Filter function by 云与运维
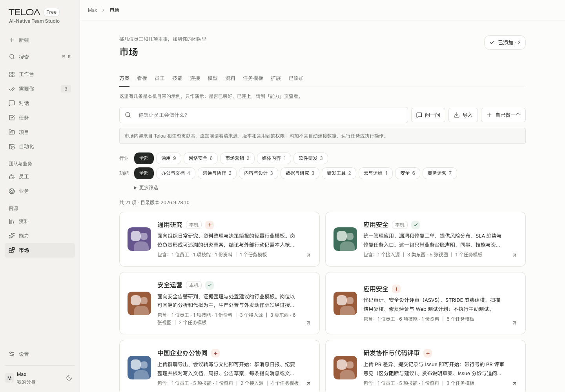The width and height of the screenshot is (565, 392). coord(375,173)
